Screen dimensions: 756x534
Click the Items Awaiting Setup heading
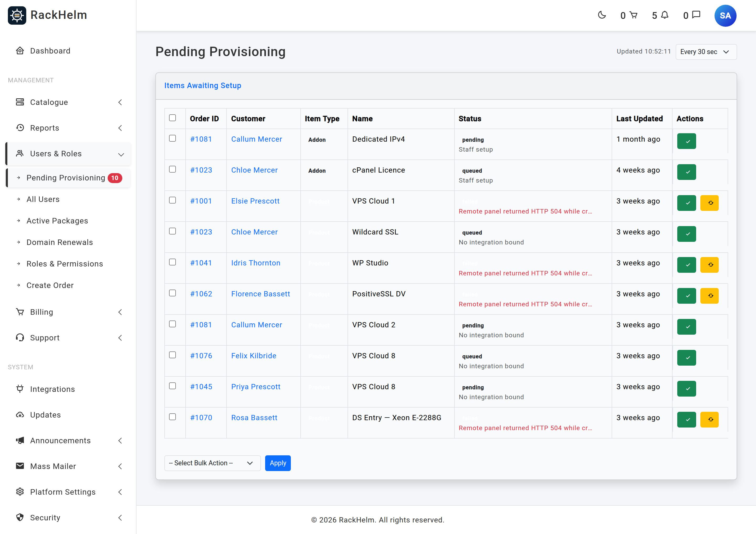[202, 86]
